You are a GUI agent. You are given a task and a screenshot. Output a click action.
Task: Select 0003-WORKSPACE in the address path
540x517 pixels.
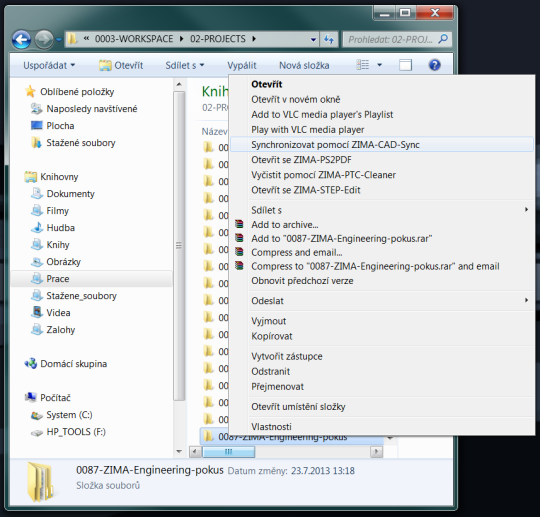point(134,39)
